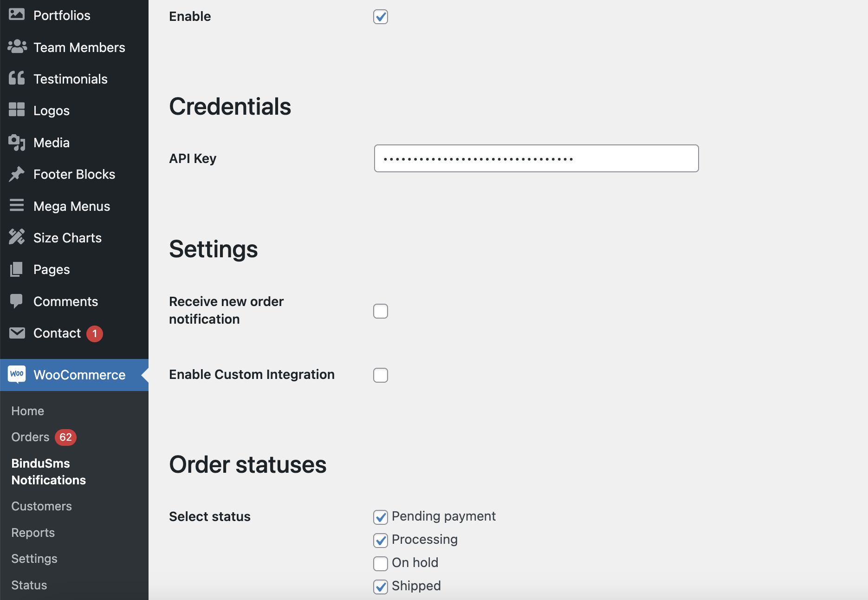Click the Size Charts ruler-pencil icon
Screen dimensions: 868x600
point(17,237)
